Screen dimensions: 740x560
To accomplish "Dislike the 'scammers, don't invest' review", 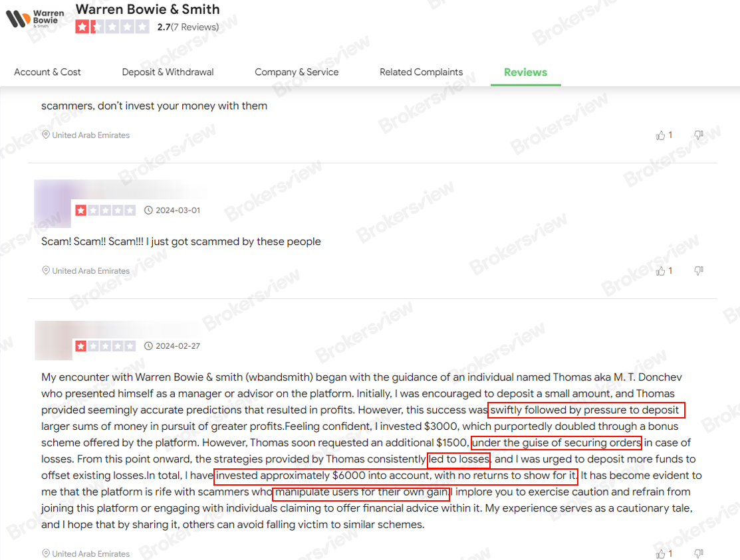I will click(699, 136).
